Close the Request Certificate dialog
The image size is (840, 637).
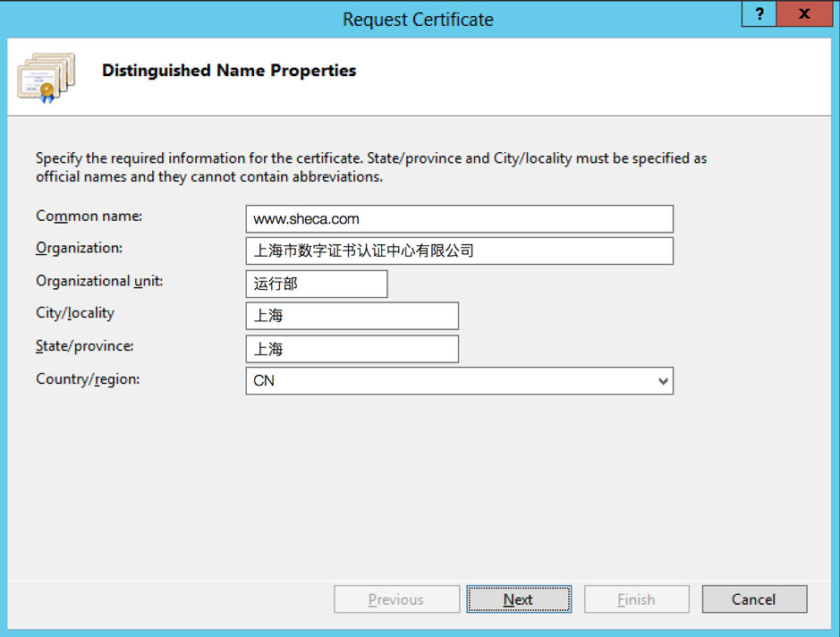pyautogui.click(x=804, y=14)
